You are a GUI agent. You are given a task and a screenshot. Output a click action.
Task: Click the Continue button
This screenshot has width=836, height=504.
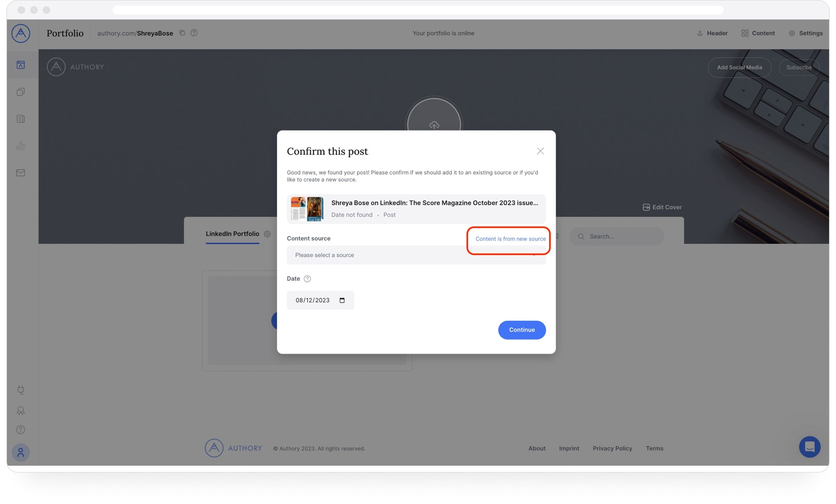coord(522,330)
